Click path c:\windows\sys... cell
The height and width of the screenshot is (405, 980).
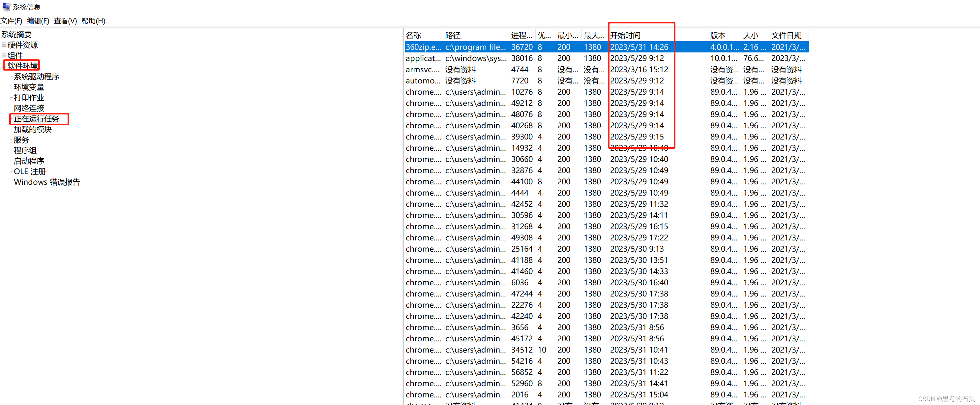point(476,59)
